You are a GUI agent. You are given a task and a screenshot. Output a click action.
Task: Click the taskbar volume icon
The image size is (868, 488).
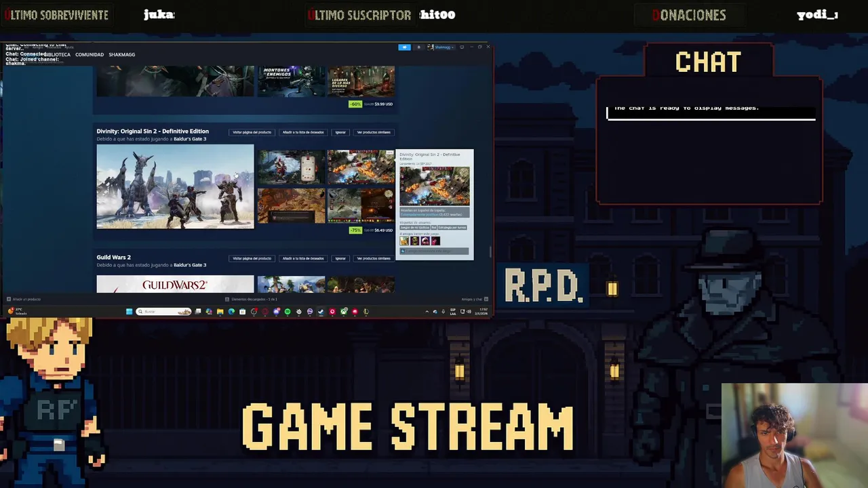pyautogui.click(x=469, y=312)
